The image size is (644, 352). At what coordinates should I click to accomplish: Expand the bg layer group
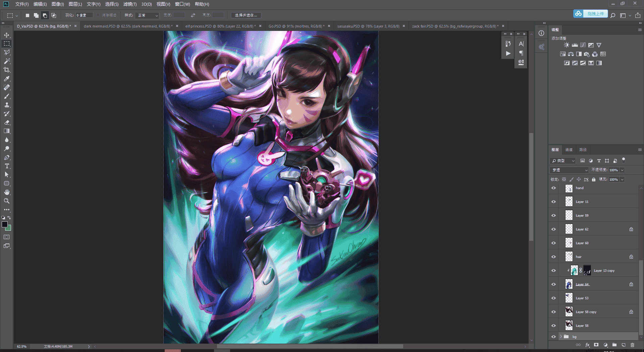(561, 337)
